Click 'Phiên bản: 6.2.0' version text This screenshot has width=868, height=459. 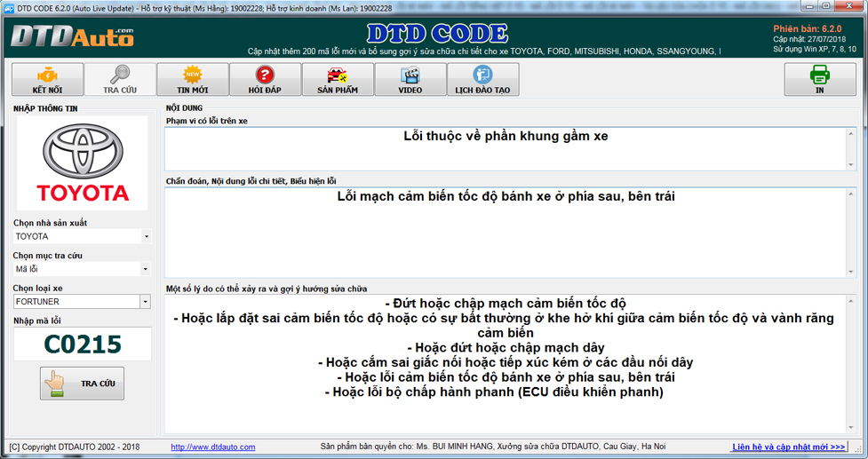[807, 28]
